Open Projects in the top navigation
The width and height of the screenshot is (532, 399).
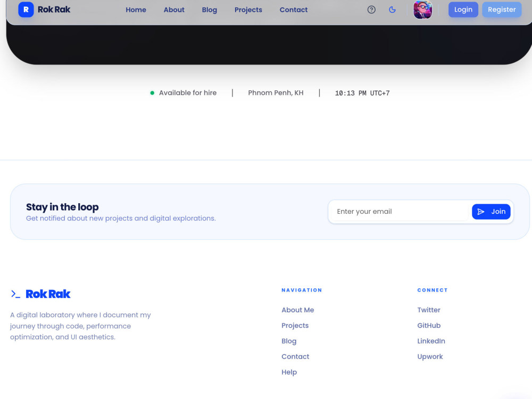click(x=248, y=10)
